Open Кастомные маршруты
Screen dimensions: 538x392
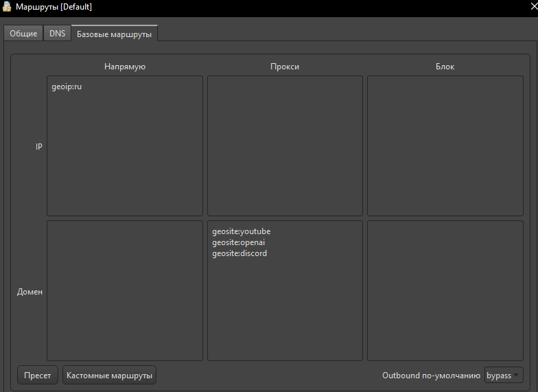(110, 375)
